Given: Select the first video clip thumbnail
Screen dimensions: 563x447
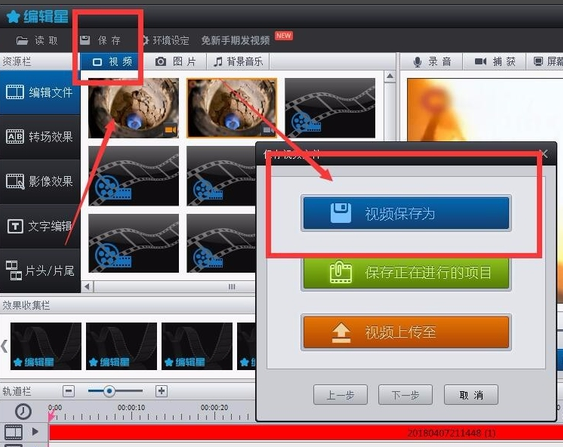Looking at the screenshot, I should (134, 108).
